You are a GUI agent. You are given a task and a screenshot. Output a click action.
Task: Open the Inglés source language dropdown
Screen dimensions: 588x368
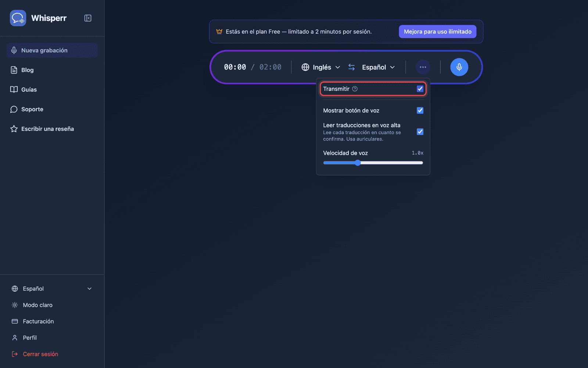321,67
